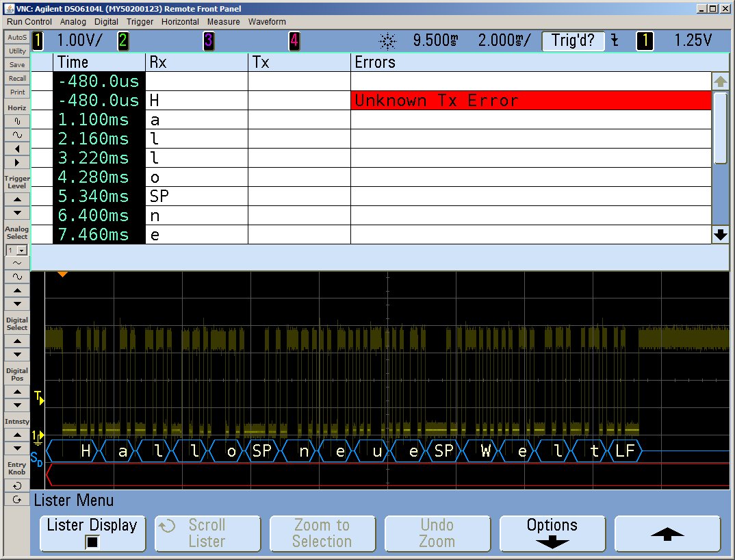Image resolution: width=735 pixels, height=560 pixels.
Task: Open the Trigger menu
Action: (140, 22)
